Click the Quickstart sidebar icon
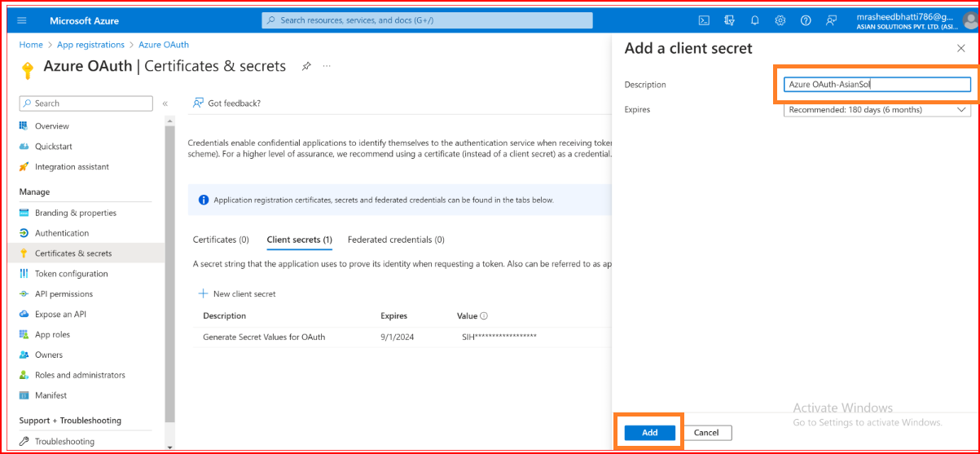The width and height of the screenshot is (980, 454). point(24,147)
